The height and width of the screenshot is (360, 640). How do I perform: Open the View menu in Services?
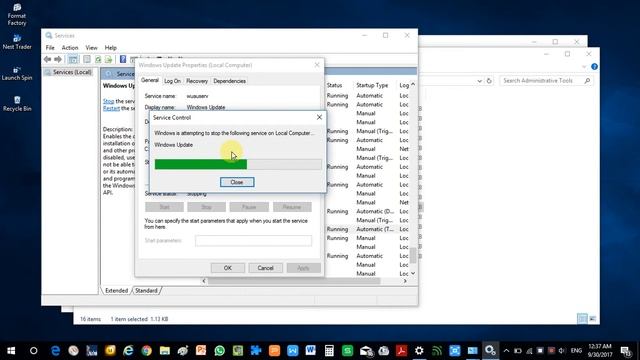click(x=91, y=48)
